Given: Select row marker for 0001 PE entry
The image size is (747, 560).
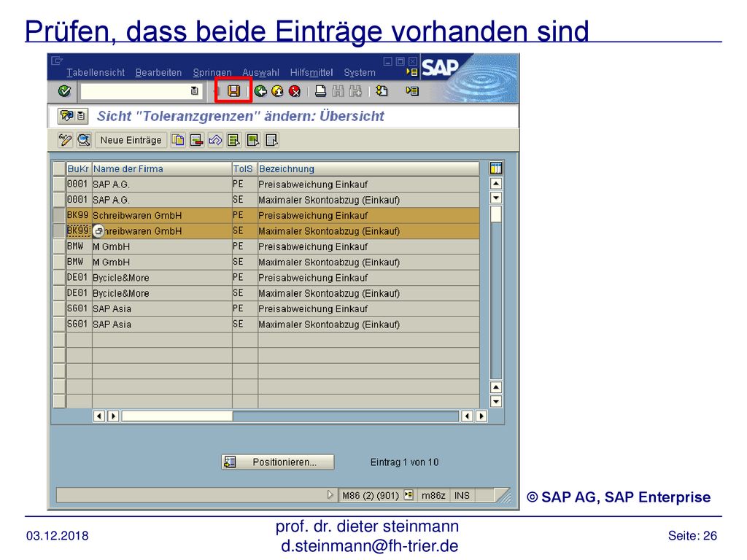Looking at the screenshot, I should coord(59,184).
